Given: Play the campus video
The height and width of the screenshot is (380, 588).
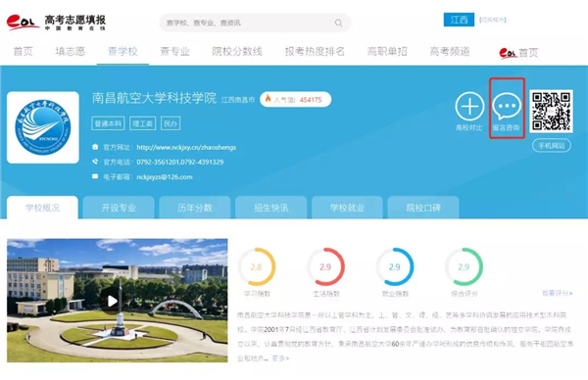Looking at the screenshot, I should coord(112,301).
